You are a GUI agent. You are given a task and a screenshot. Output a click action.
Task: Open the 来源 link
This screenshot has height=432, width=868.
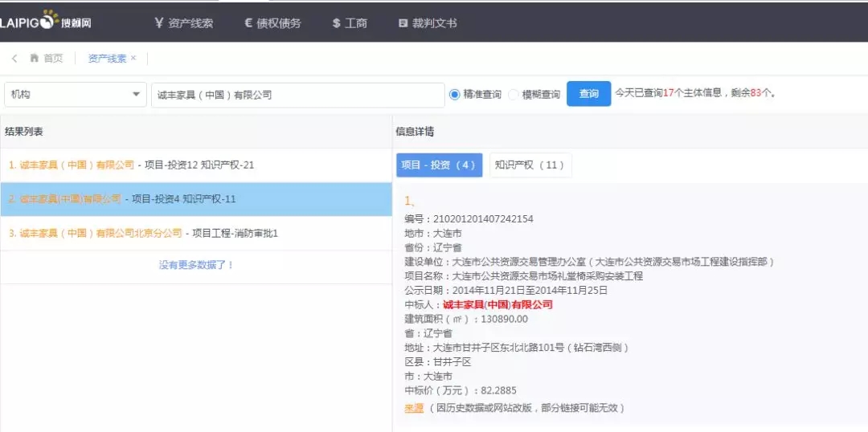coord(414,408)
